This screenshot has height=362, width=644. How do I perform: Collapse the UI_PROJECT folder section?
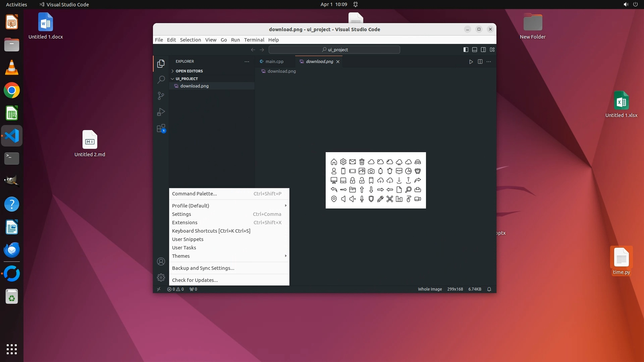pos(186,79)
